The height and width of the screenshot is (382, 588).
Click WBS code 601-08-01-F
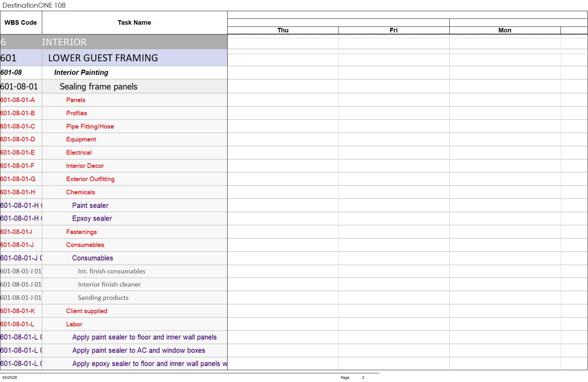pos(17,166)
